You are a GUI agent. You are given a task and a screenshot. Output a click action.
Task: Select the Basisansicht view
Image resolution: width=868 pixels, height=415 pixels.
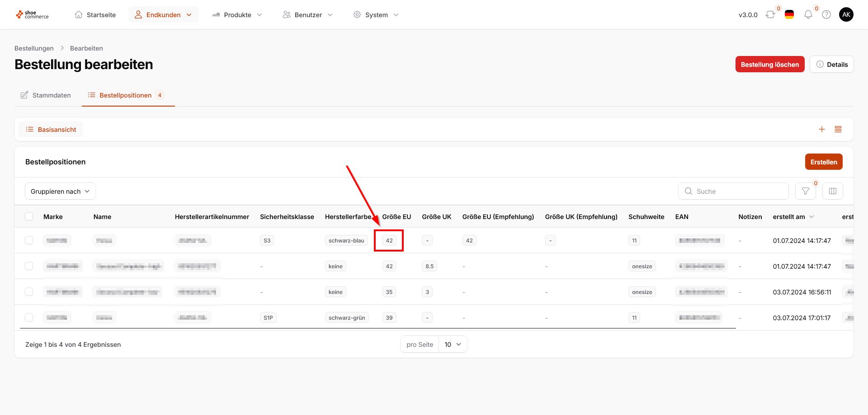[51, 130]
